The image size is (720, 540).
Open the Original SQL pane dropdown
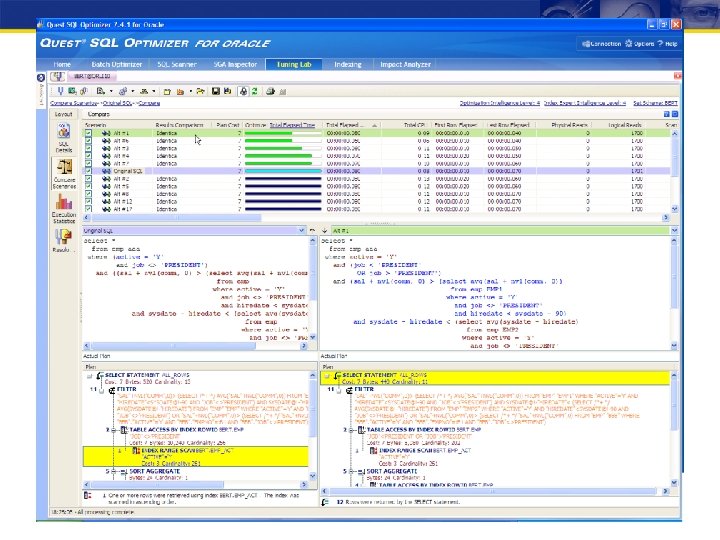(x=302, y=231)
